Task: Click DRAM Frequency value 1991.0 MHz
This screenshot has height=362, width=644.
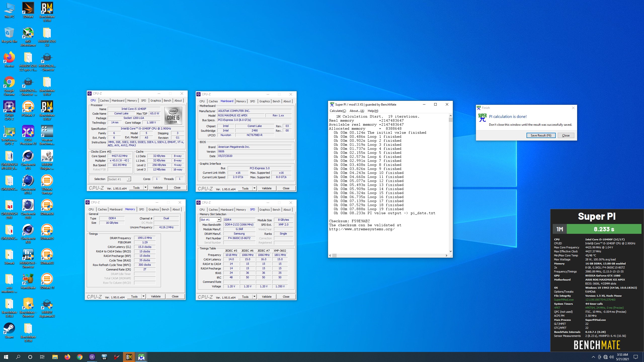Action: coord(145,238)
